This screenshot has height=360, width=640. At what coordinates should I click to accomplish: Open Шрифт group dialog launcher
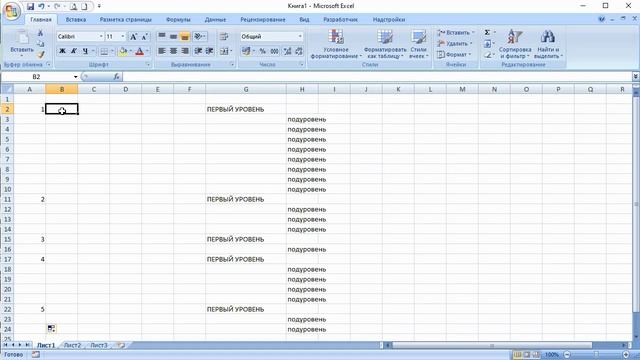(148, 64)
